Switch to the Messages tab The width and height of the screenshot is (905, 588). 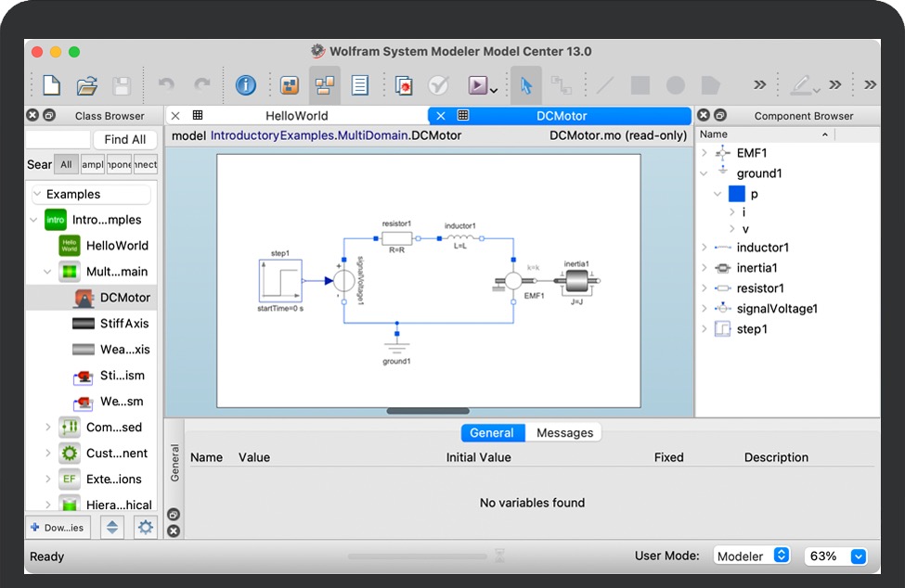tap(564, 433)
